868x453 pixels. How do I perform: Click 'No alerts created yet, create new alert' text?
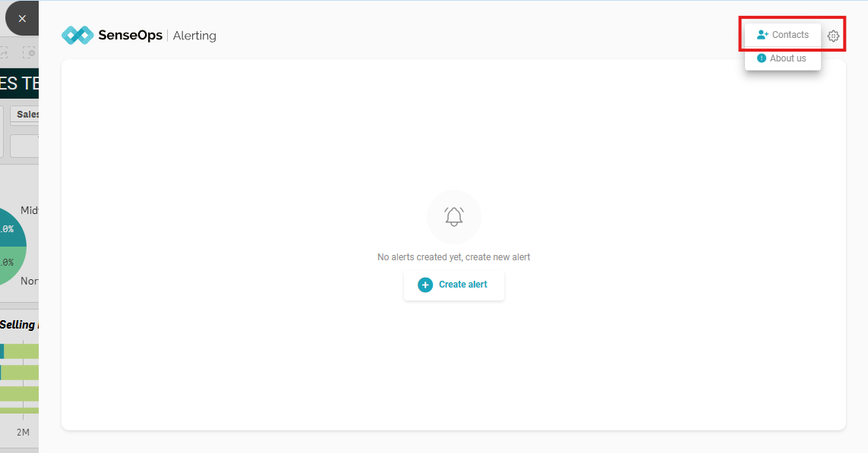454,257
